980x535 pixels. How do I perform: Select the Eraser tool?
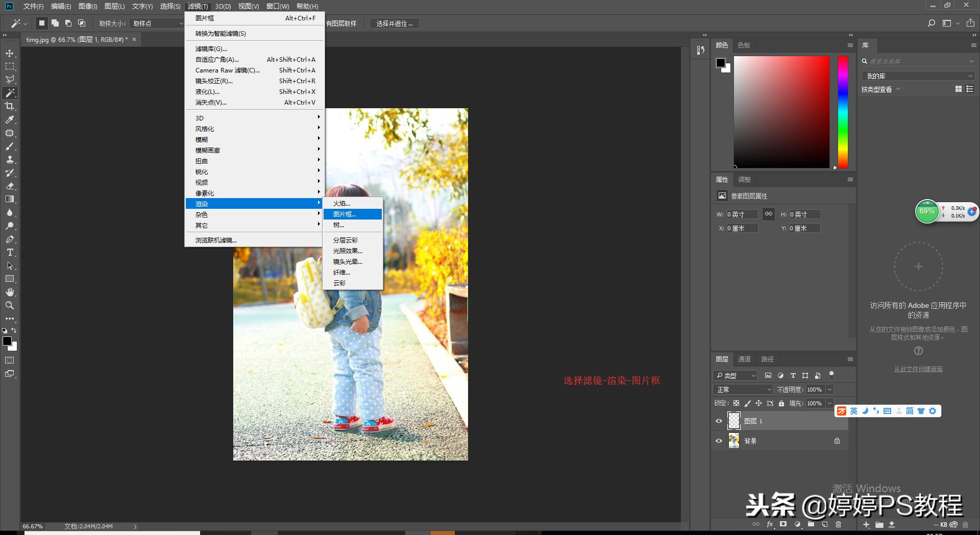pos(10,186)
